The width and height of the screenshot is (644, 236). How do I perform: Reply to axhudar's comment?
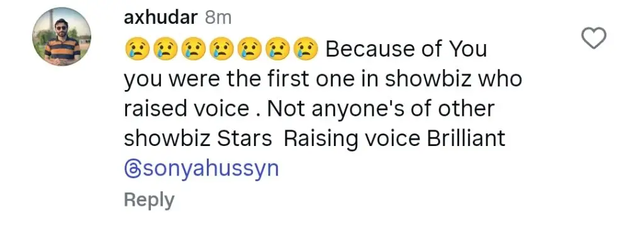(x=149, y=200)
